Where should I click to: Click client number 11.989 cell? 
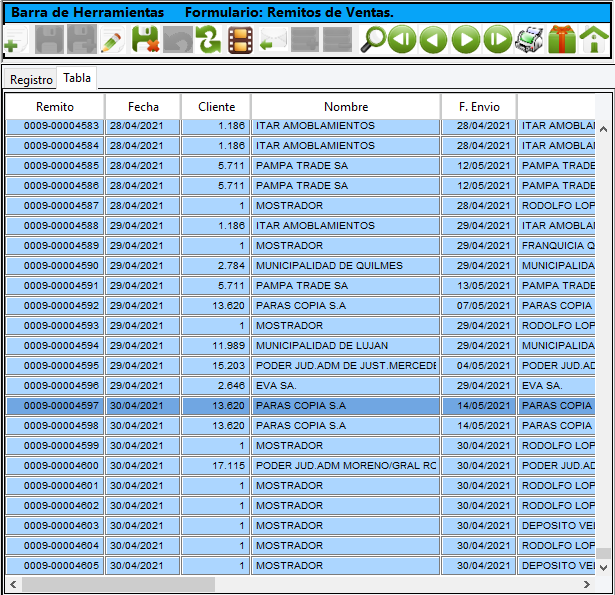216,346
